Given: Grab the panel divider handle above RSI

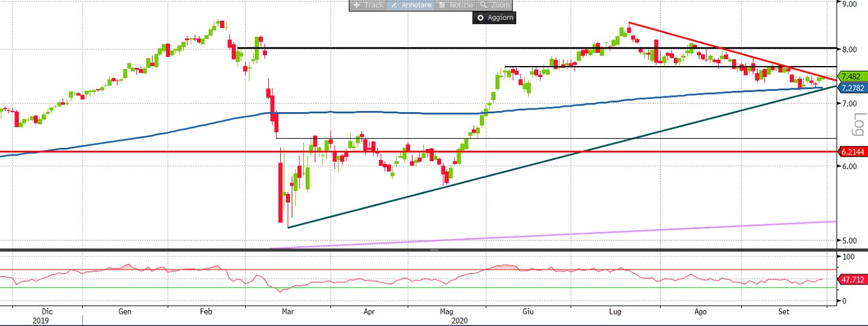Looking at the screenshot, I should tap(434, 250).
